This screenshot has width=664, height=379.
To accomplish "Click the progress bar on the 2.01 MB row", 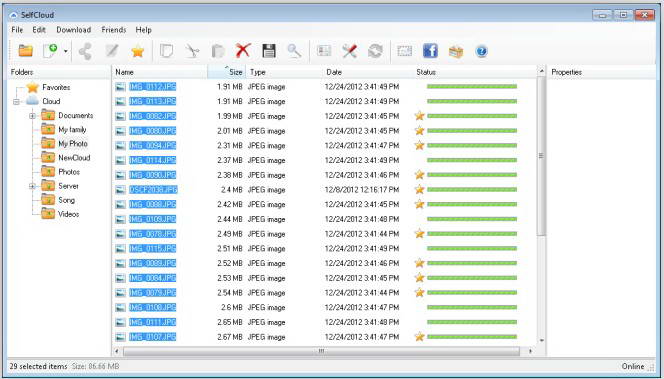I will [472, 131].
